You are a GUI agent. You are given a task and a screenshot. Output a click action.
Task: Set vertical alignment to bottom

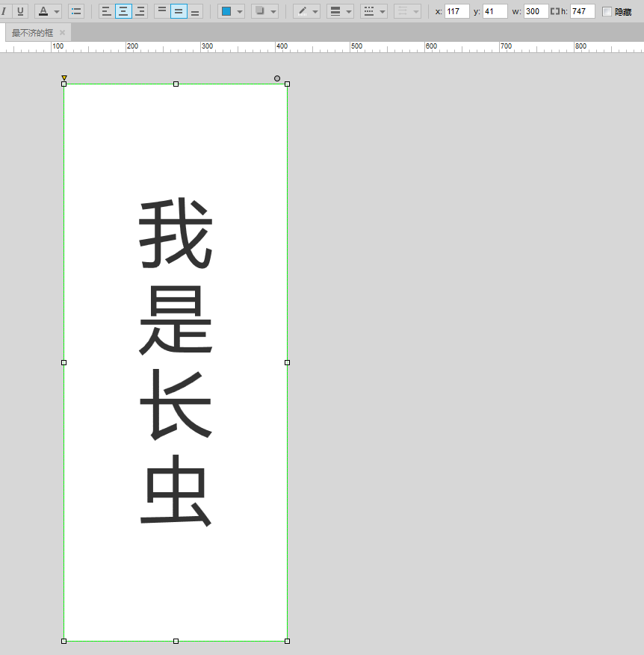pyautogui.click(x=195, y=11)
